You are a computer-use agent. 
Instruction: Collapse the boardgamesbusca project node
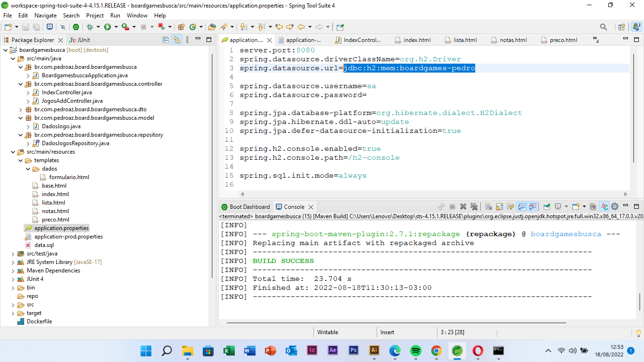(x=5, y=50)
